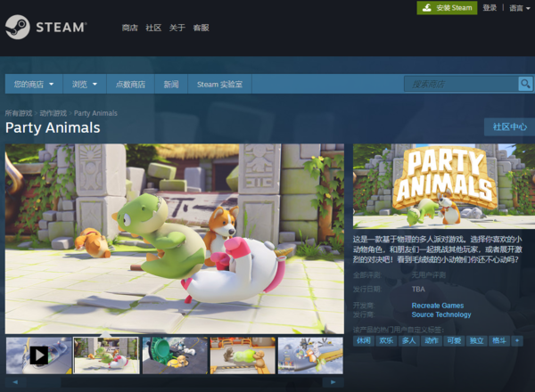Select the green submarine hatch thumbnail
Screen dimensions: 535x392
click(x=175, y=355)
